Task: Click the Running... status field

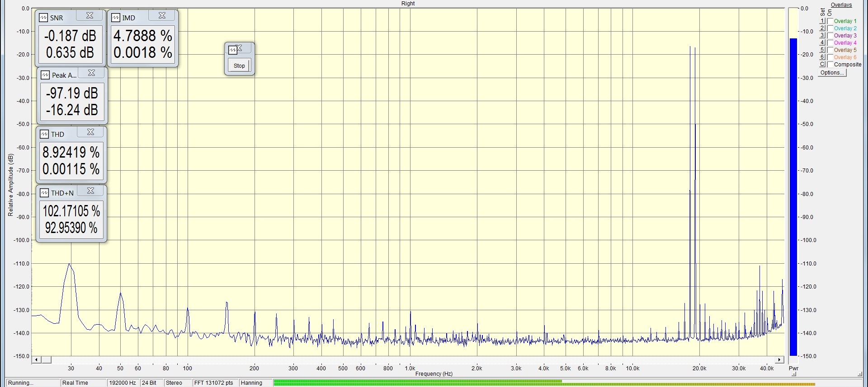Action: coord(33,382)
